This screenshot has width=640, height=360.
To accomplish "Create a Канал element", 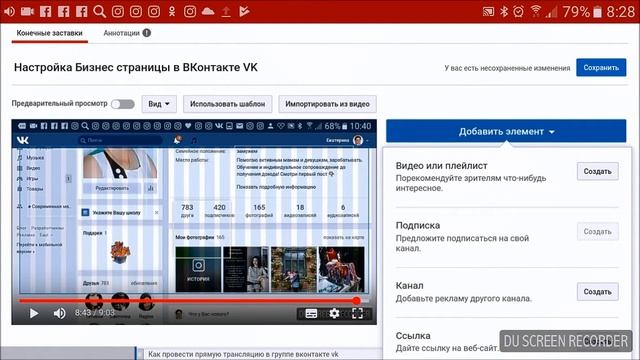I will (x=598, y=292).
